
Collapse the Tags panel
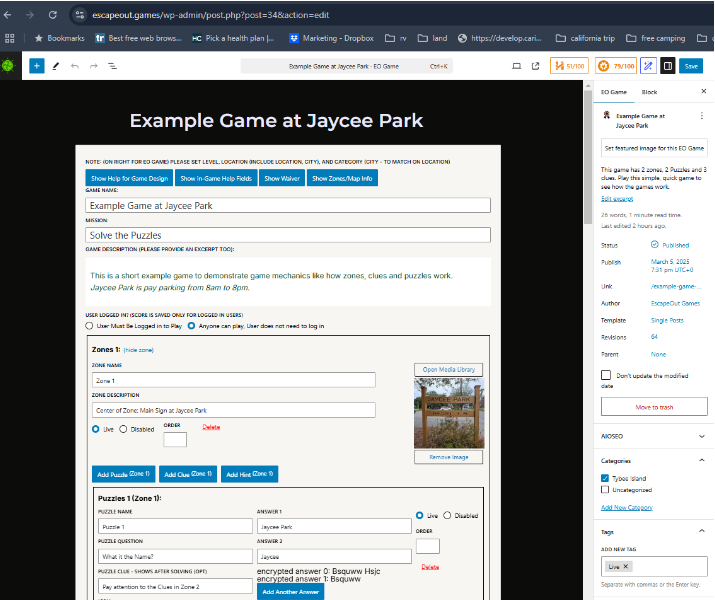point(700,530)
